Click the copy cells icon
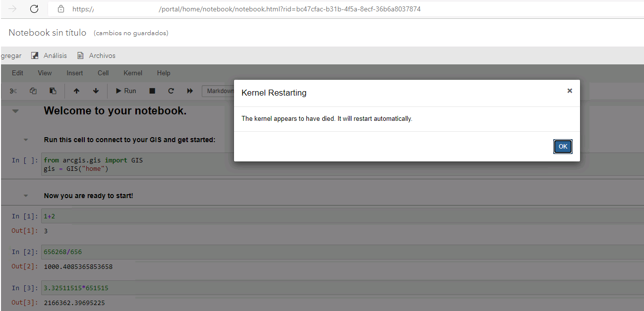Viewport: 644px width, 311px height. tap(33, 91)
